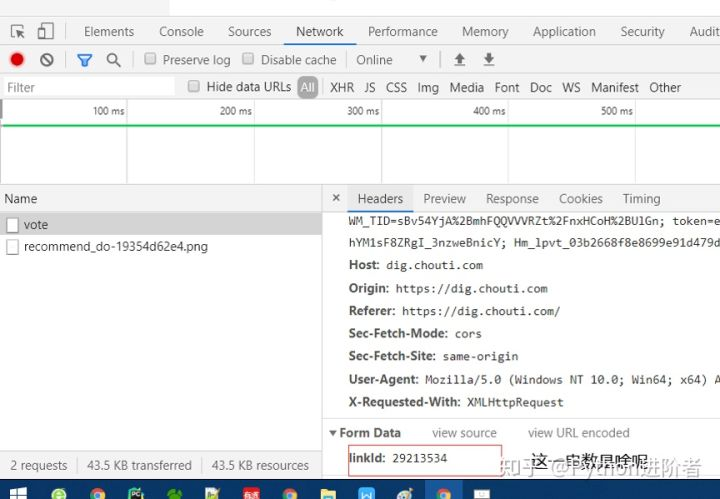The width and height of the screenshot is (720, 499).
Task: Show the Preview tab of request
Action: click(444, 199)
